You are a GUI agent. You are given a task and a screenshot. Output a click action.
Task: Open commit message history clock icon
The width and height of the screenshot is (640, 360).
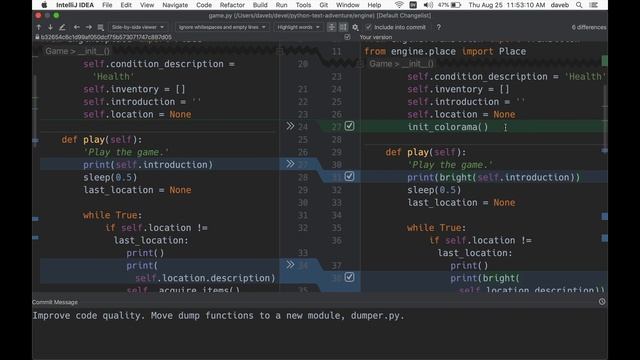click(x=602, y=302)
